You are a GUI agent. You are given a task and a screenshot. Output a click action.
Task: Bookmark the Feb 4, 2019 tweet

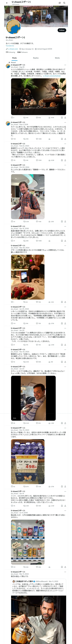[62, 139]
